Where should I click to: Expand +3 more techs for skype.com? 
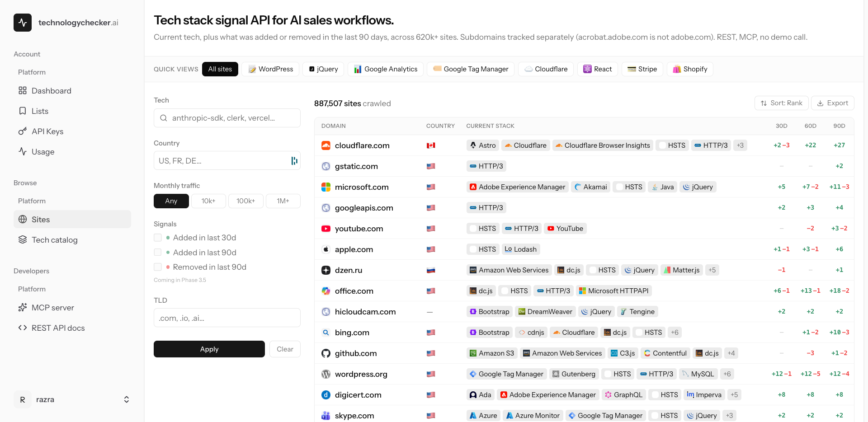point(730,416)
